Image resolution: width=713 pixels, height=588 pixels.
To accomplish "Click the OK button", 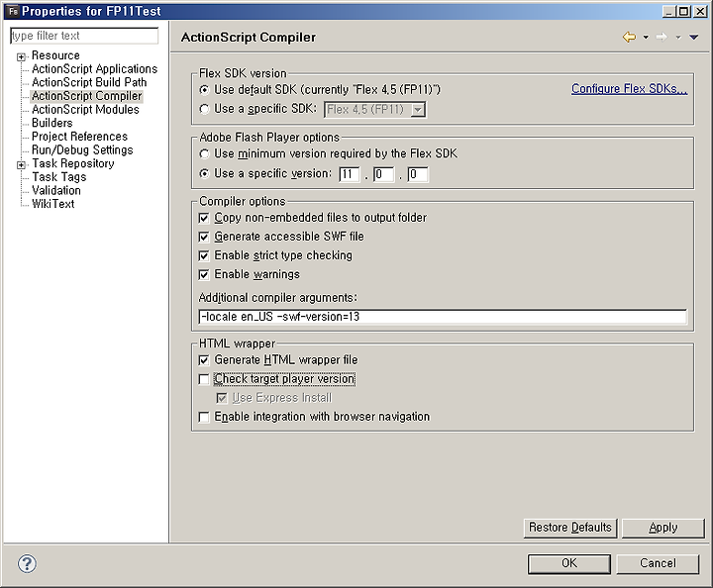I will [569, 564].
